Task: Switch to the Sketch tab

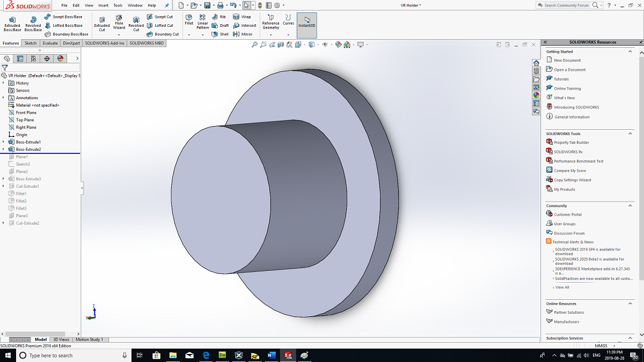Action: (31, 43)
